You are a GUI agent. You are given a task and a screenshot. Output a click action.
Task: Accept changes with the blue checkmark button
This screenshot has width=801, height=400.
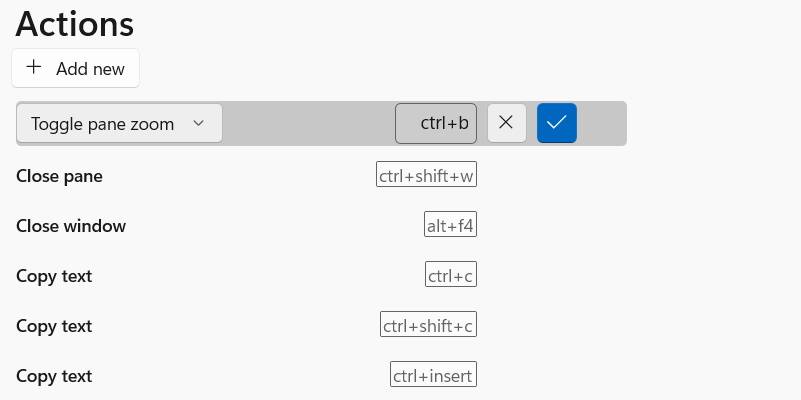pos(557,123)
